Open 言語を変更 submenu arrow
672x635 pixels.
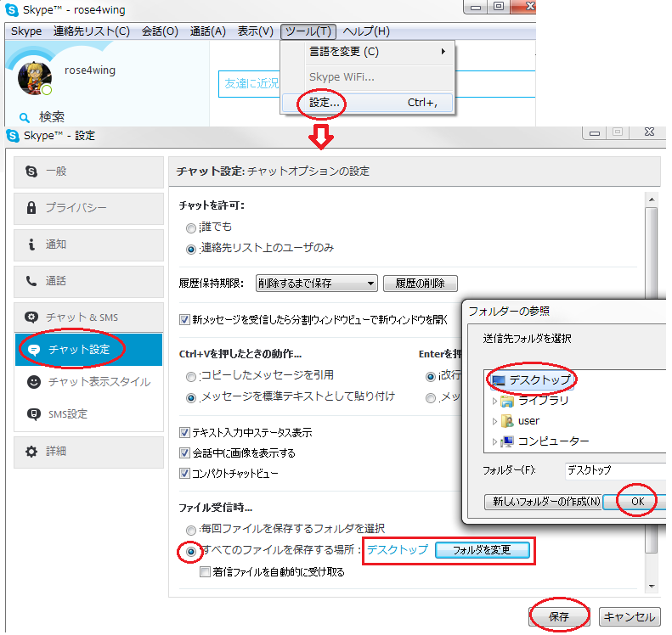443,52
